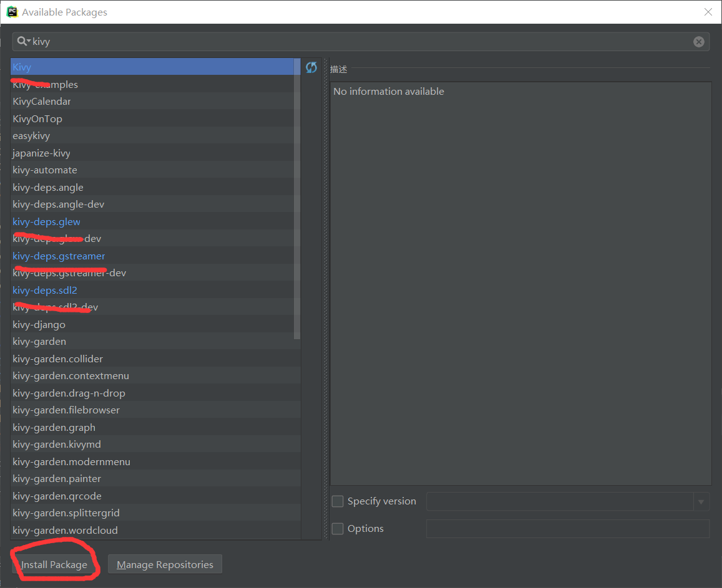Select the kivy-garden.filebrowser package
Image resolution: width=722 pixels, height=588 pixels.
coord(155,410)
